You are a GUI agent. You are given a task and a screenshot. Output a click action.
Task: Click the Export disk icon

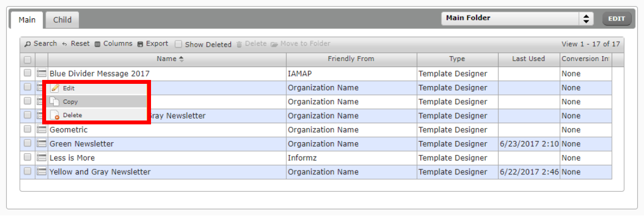(x=140, y=44)
